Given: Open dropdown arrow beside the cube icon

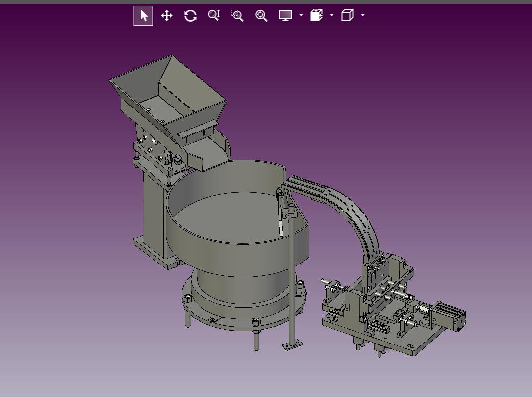Looking at the screenshot, I should pyautogui.click(x=363, y=15).
